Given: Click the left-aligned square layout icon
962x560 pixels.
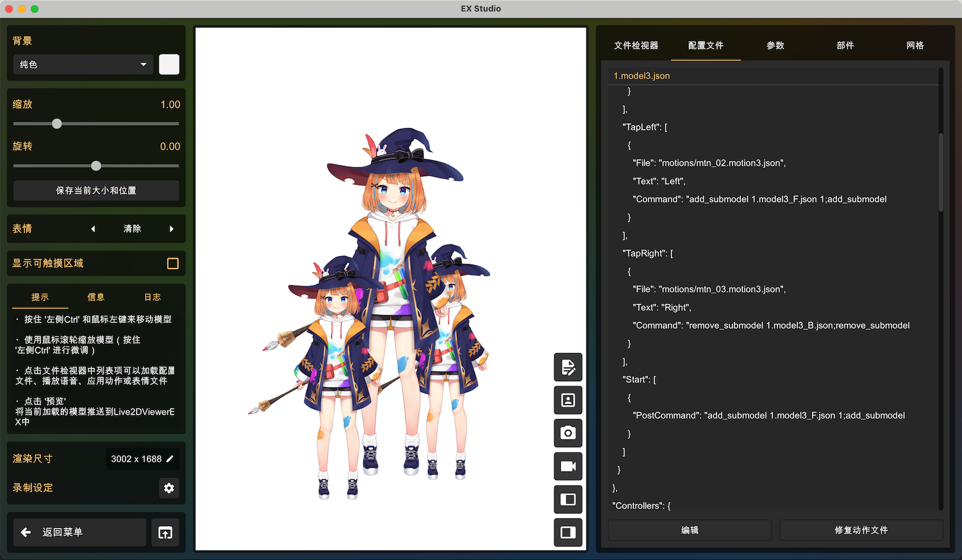Looking at the screenshot, I should point(568,532).
